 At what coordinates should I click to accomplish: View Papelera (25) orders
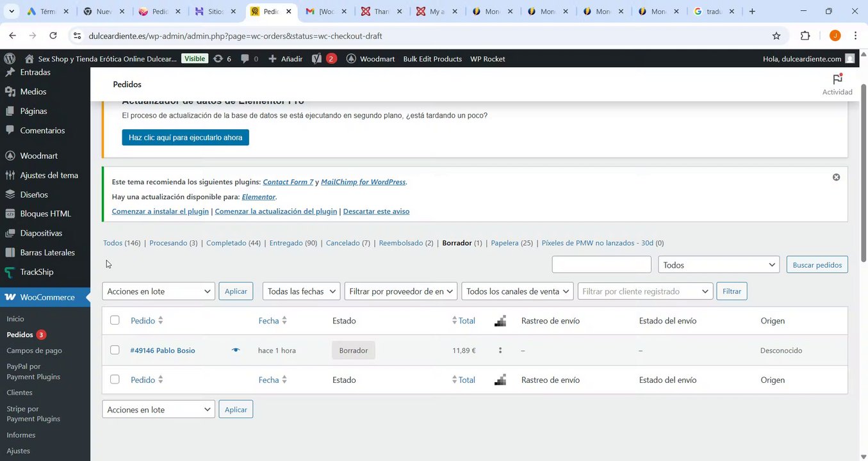click(x=512, y=243)
